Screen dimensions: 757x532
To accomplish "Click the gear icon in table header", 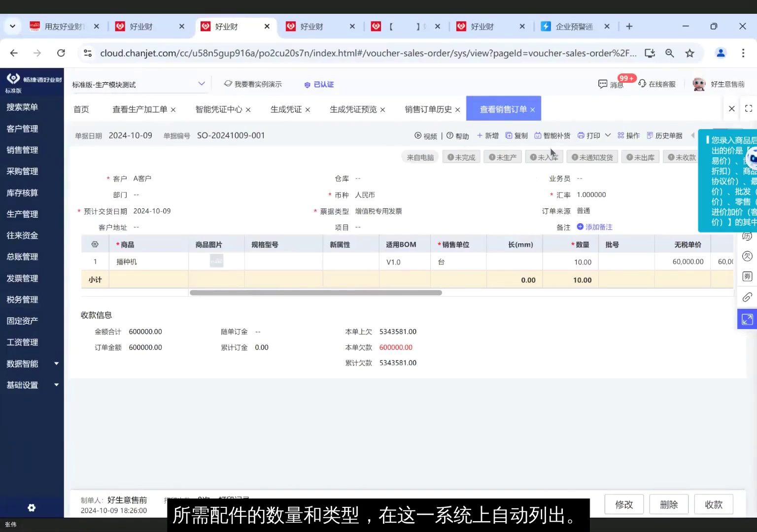I will coord(95,243).
